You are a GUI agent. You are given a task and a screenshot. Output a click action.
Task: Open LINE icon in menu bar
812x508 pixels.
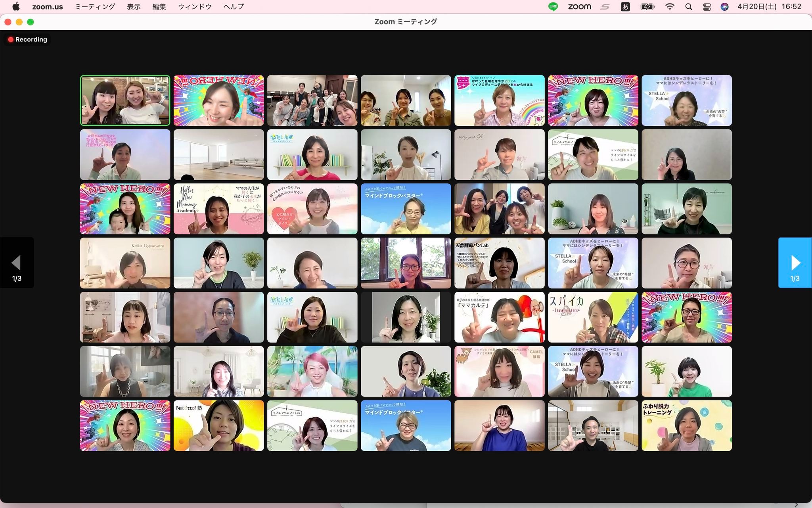pyautogui.click(x=553, y=7)
